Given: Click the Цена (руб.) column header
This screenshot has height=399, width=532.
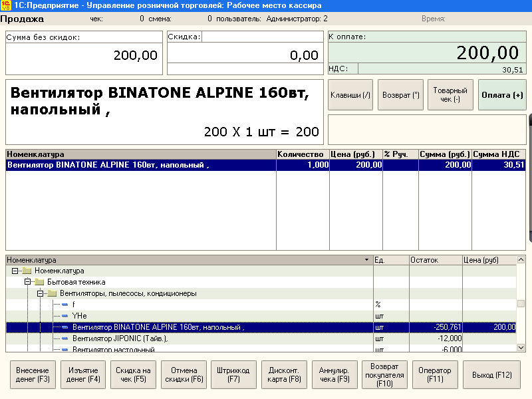Looking at the screenshot, I should click(x=356, y=154).
